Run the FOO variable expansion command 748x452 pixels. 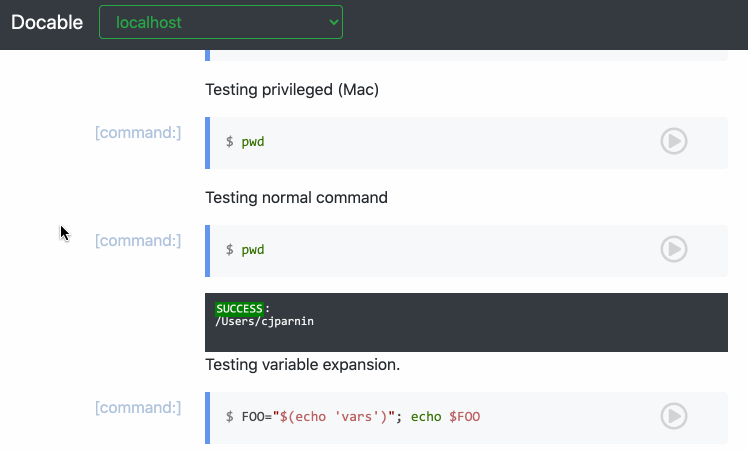click(673, 415)
